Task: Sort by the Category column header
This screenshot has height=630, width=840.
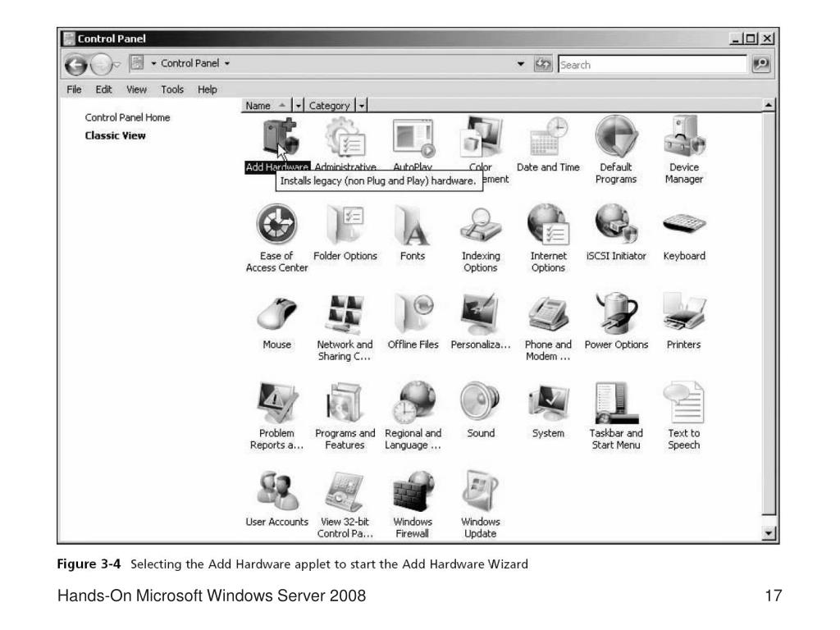Action: [x=330, y=106]
